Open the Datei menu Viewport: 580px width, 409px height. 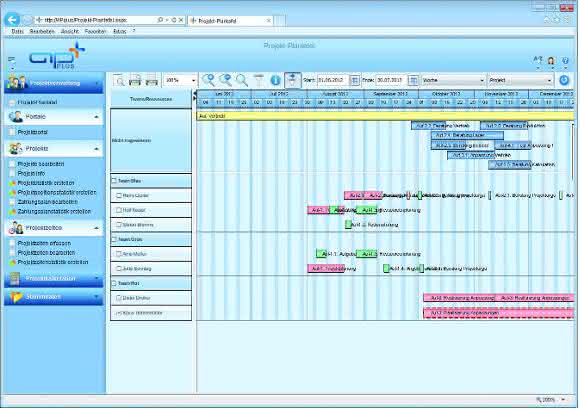pos(17,32)
